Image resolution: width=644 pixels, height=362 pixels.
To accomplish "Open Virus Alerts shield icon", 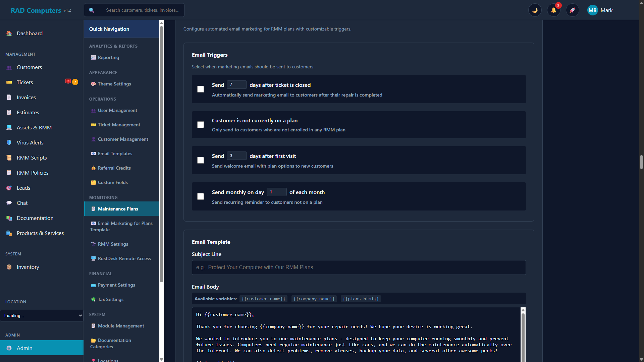I will [x=9, y=142].
